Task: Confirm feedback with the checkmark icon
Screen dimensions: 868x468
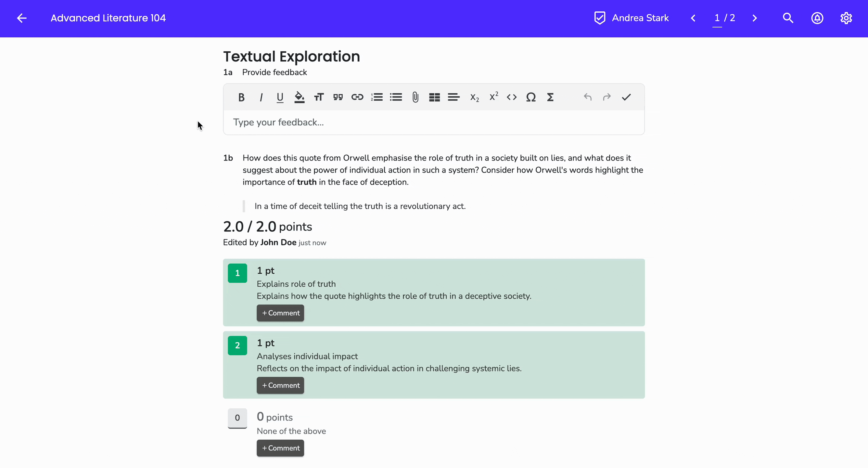Action: click(x=626, y=97)
